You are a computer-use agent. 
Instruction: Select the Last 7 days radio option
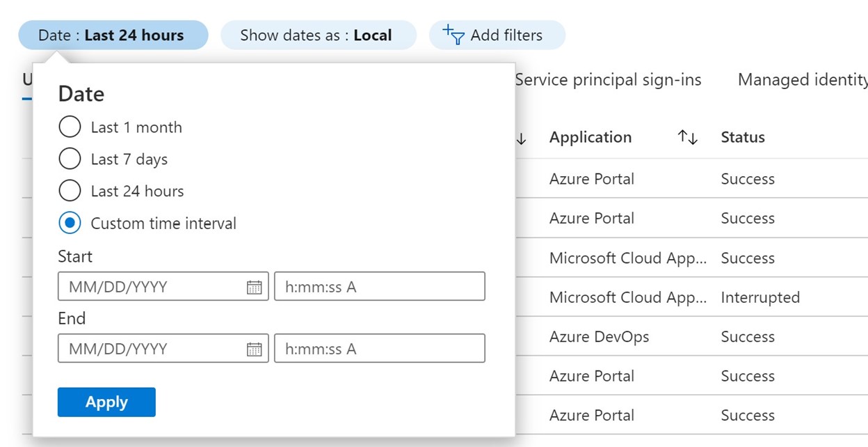70,159
